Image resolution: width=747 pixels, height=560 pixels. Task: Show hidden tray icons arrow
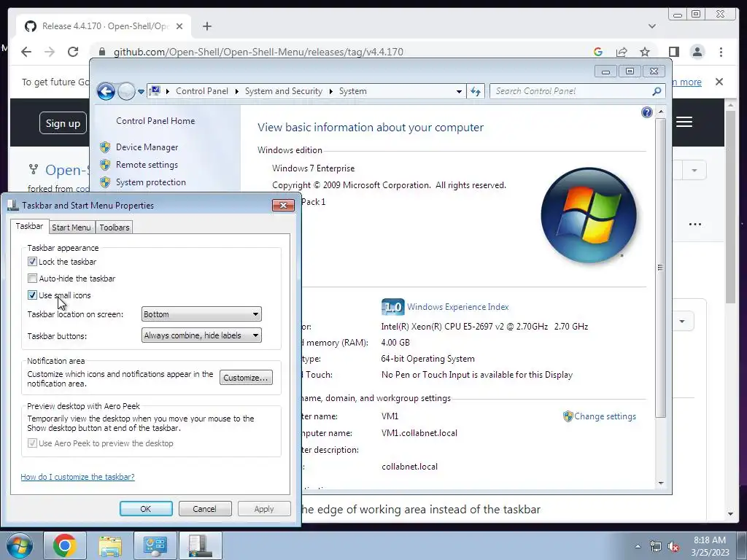click(x=638, y=546)
